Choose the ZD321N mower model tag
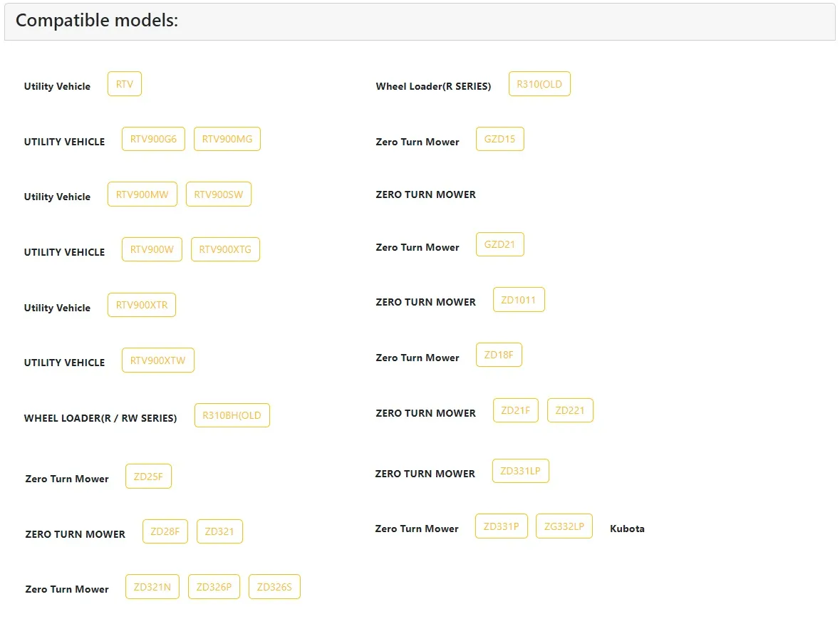840x619 pixels. coord(152,587)
